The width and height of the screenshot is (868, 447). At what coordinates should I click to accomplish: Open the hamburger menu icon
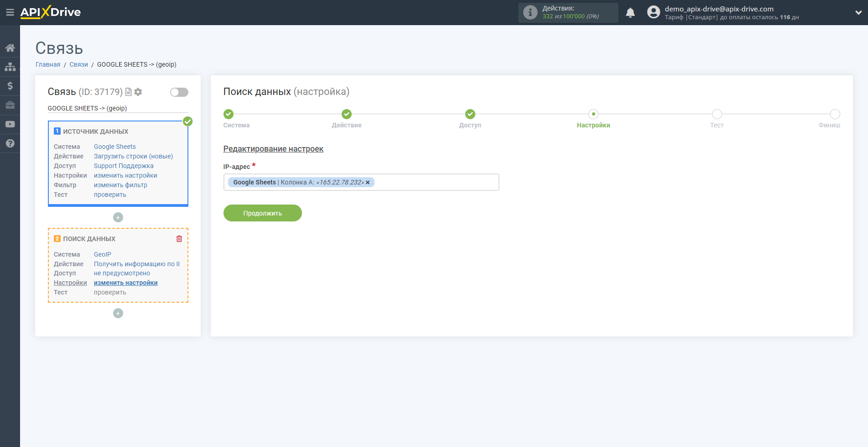pos(10,12)
